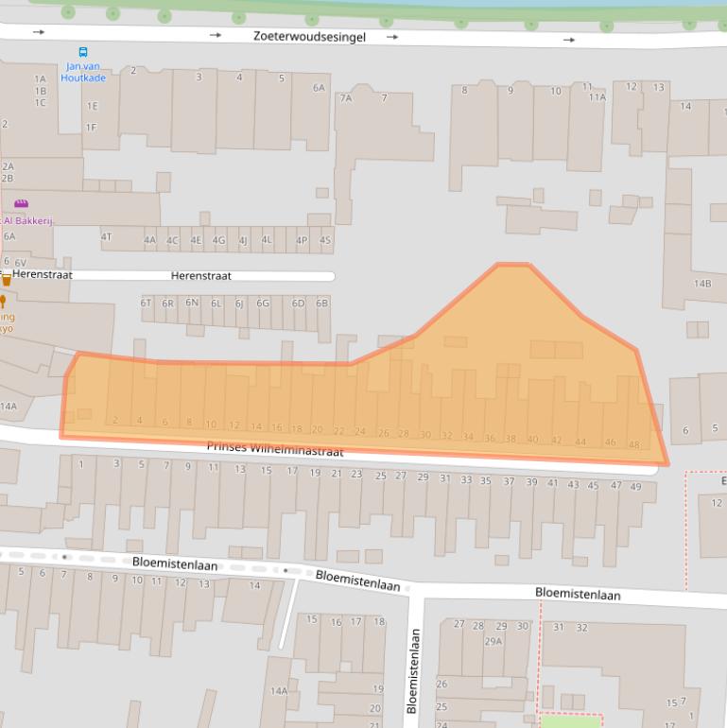The height and width of the screenshot is (728, 727).
Task: Click the rightmost one-way arrow on Zoeterwoudsesingel
Action: tap(568, 40)
